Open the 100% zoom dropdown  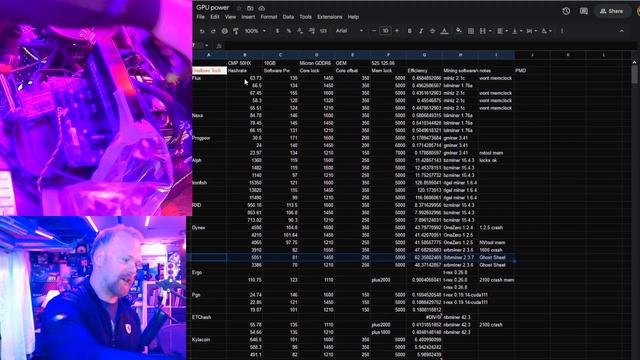255,31
